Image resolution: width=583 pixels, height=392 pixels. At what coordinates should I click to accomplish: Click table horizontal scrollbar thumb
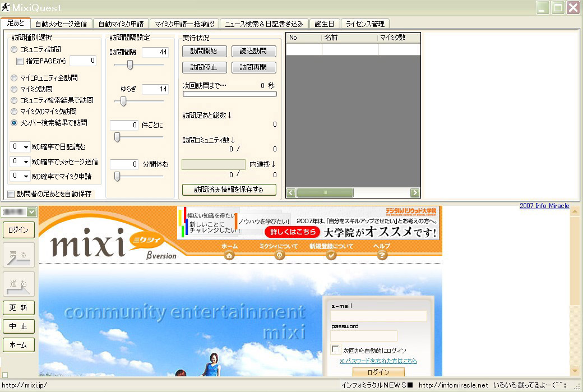pos(325,193)
